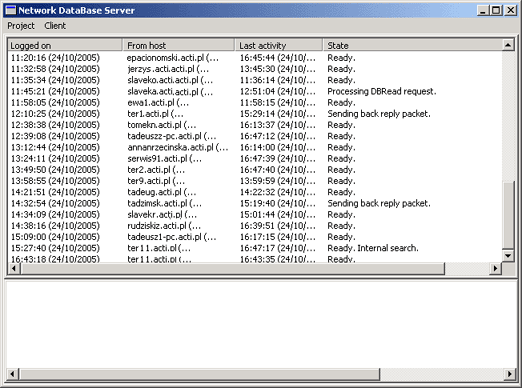Click Sending back reply packet for ter1

tap(379, 114)
